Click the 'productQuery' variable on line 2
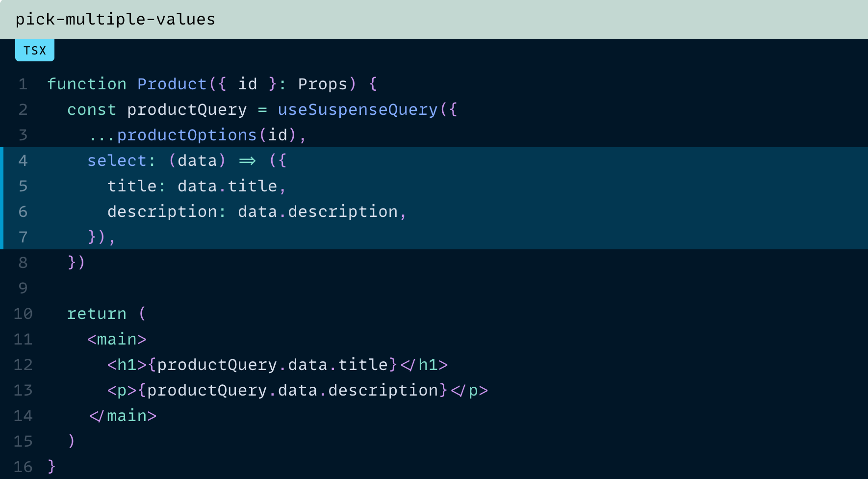This screenshot has height=479, width=868. [187, 109]
